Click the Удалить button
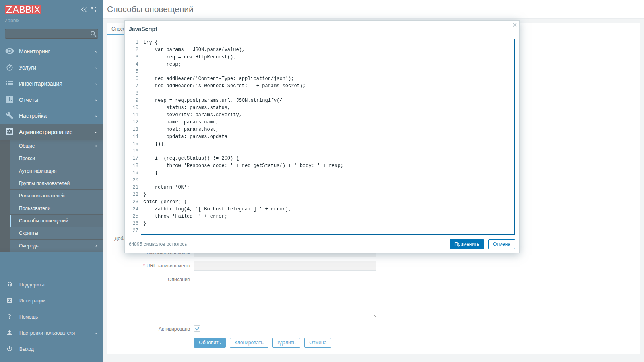The image size is (644, 362). [286, 343]
